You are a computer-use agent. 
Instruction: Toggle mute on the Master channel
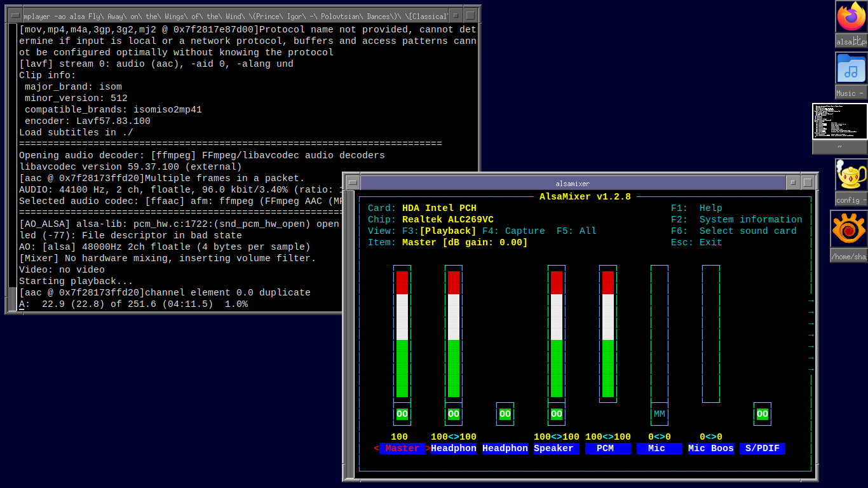[x=402, y=414]
